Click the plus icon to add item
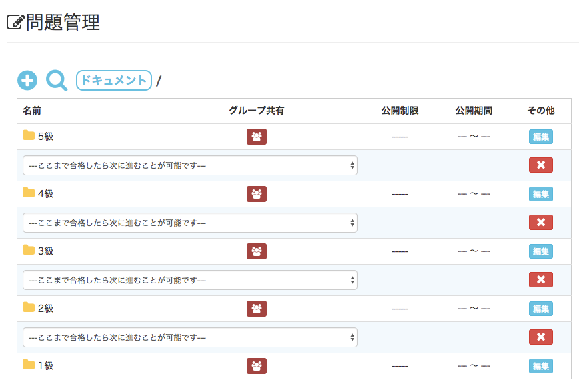The width and height of the screenshot is (579, 392). click(27, 81)
